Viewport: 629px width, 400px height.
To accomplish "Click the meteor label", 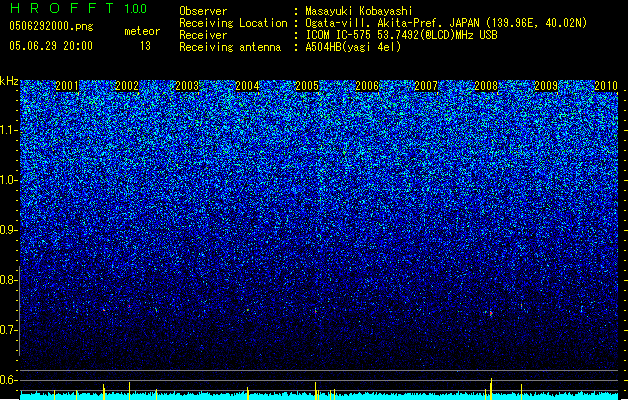I will 142,31.
